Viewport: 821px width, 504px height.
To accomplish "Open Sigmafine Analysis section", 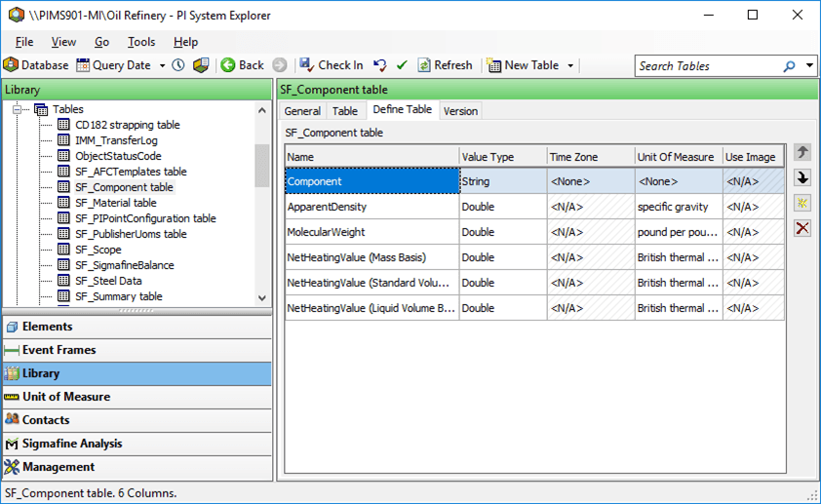I will coord(137,444).
